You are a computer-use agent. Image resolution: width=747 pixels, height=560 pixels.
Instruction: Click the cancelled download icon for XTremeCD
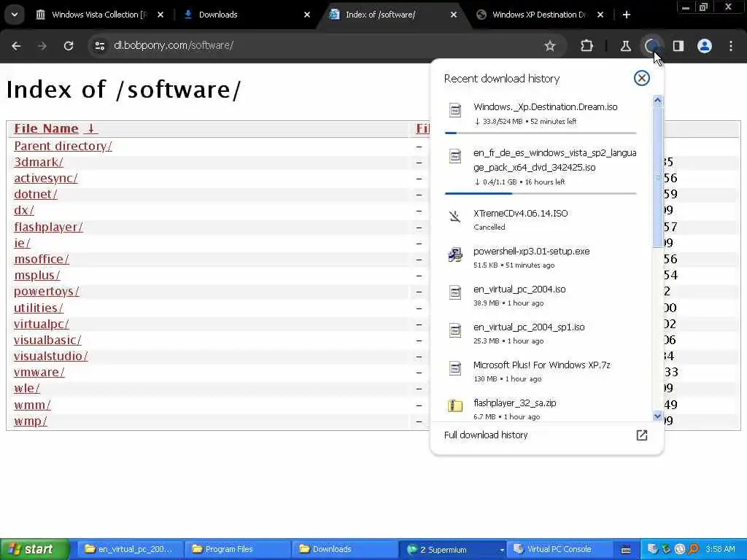(x=455, y=217)
